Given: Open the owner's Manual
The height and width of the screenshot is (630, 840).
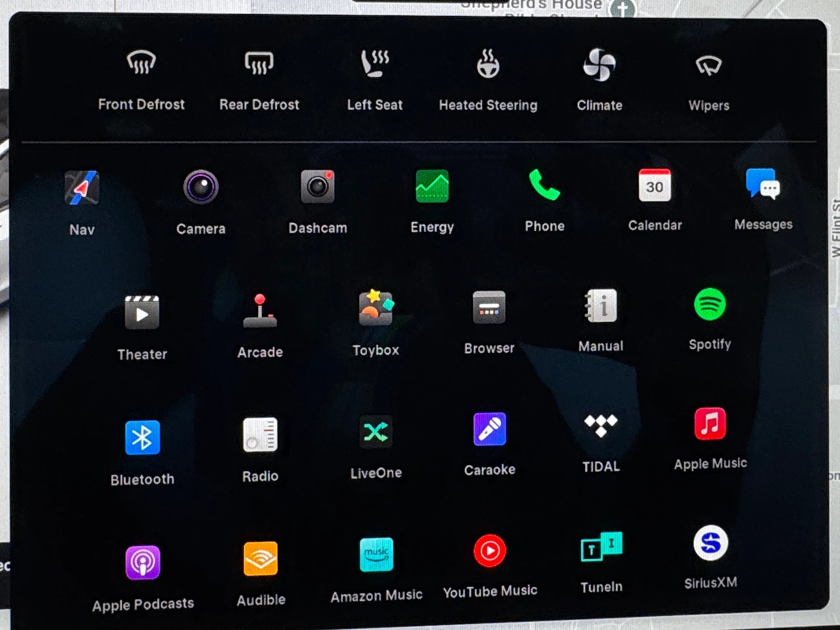Looking at the screenshot, I should tap(601, 306).
